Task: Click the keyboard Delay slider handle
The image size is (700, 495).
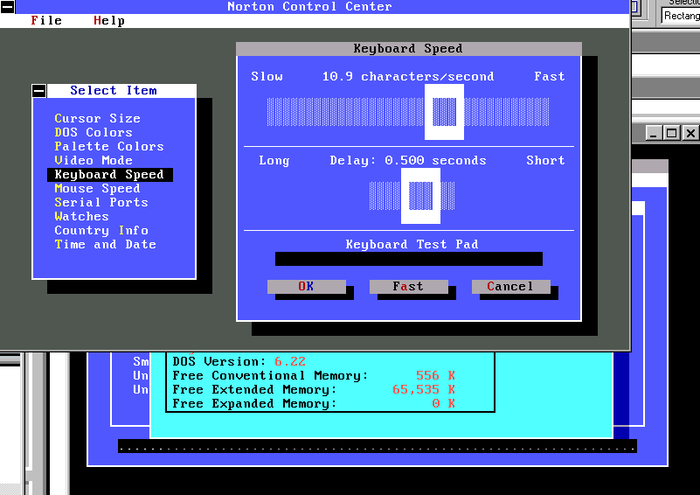Action: point(421,196)
